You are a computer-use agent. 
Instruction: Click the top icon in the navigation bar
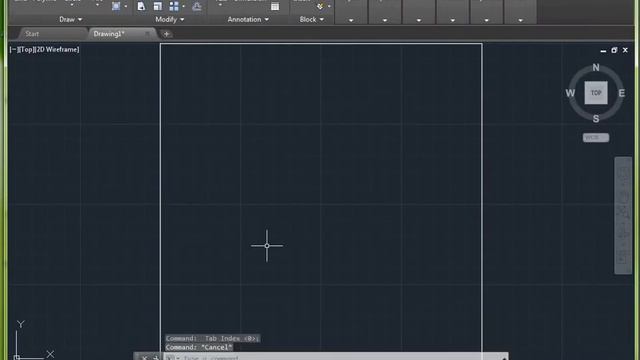click(x=623, y=171)
